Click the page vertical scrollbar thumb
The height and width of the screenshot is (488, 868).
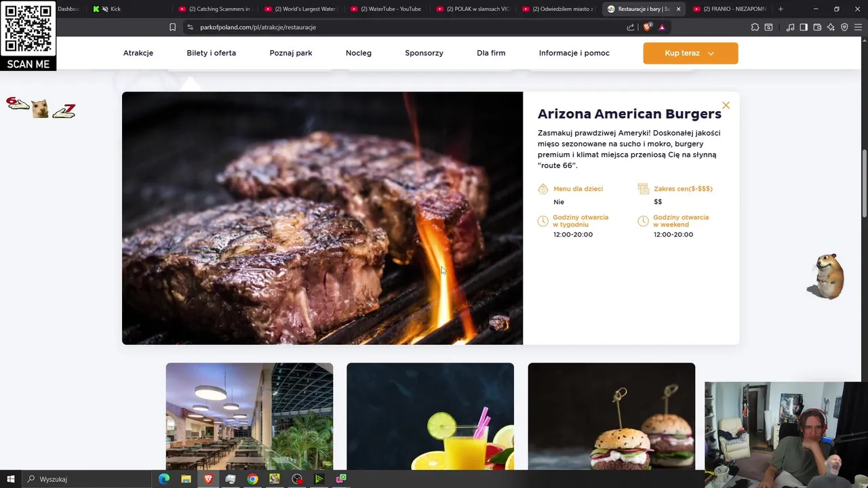pyautogui.click(x=865, y=183)
